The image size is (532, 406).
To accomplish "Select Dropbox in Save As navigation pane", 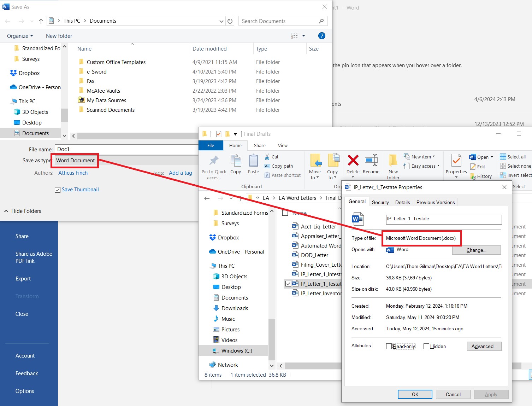I will [x=25, y=73].
